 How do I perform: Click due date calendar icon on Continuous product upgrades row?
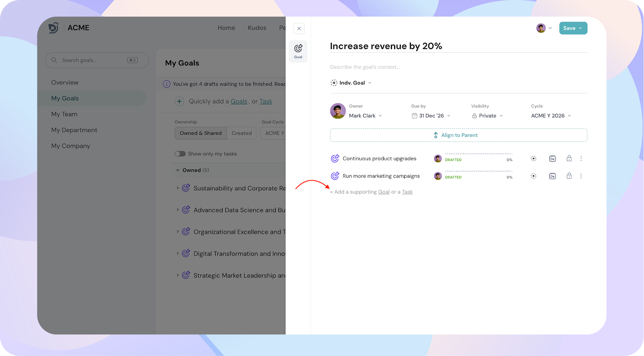point(553,158)
